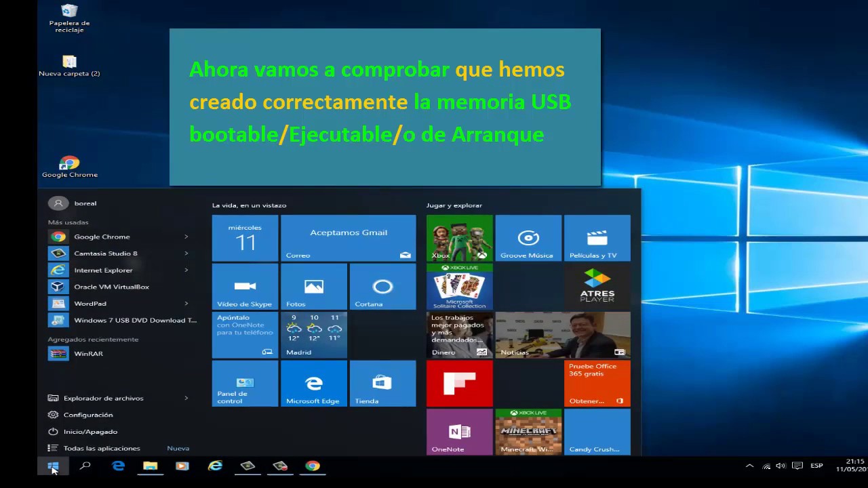Click the 'Jugar y explorar' group header
The width and height of the screenshot is (868, 488).
click(454, 205)
